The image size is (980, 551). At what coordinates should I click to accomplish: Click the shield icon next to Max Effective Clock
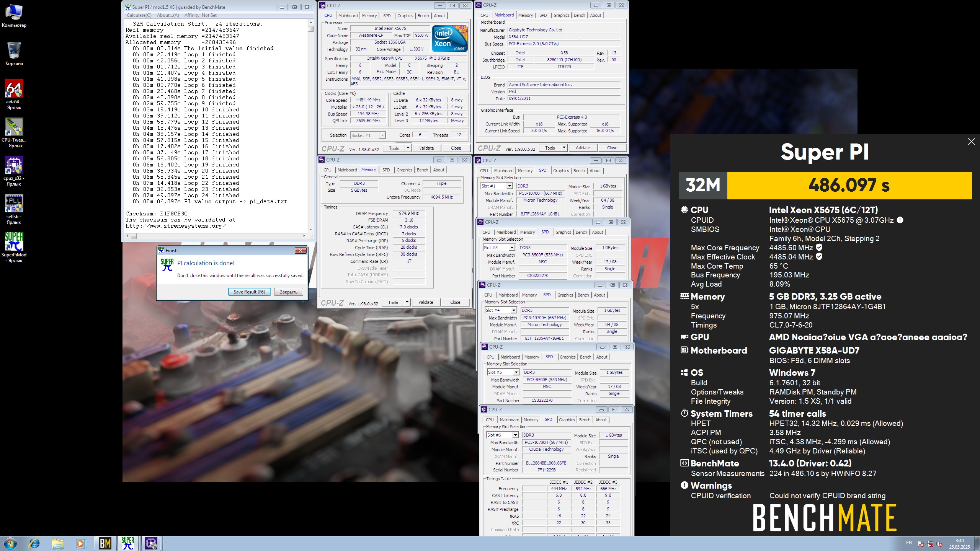(x=819, y=257)
